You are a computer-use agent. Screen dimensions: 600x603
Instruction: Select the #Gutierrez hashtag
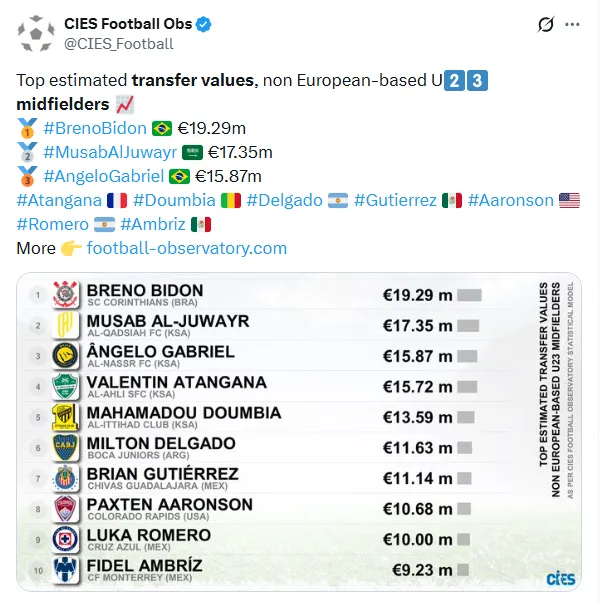(x=395, y=200)
